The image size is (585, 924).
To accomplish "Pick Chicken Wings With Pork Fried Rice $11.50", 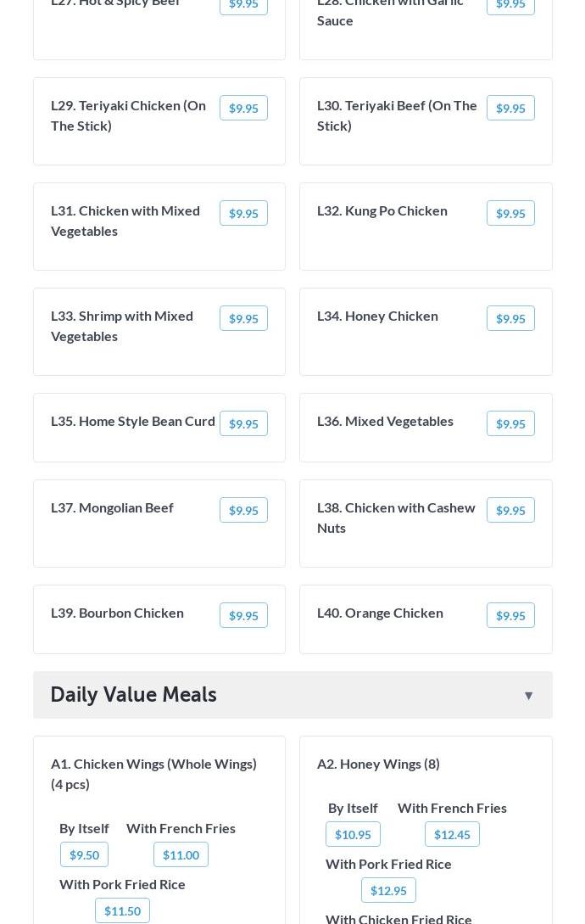I will pos(122,911).
